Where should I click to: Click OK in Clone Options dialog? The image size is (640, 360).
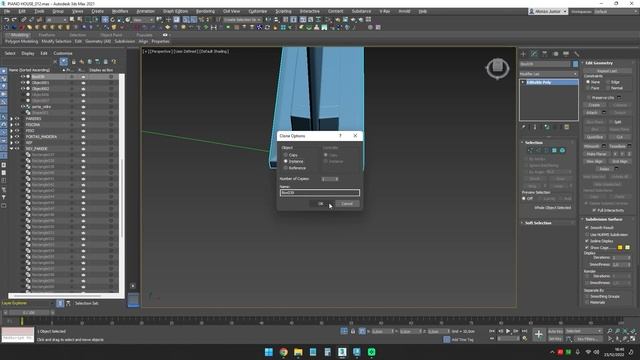320,204
